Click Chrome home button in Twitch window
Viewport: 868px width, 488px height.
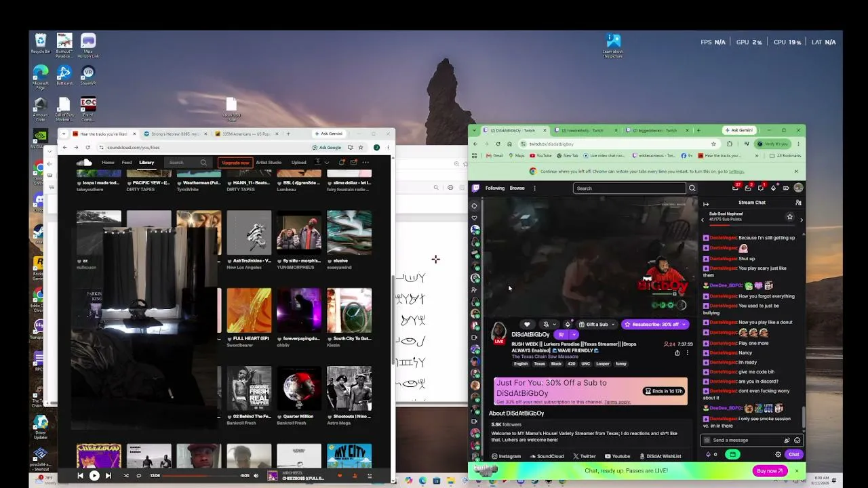510,144
